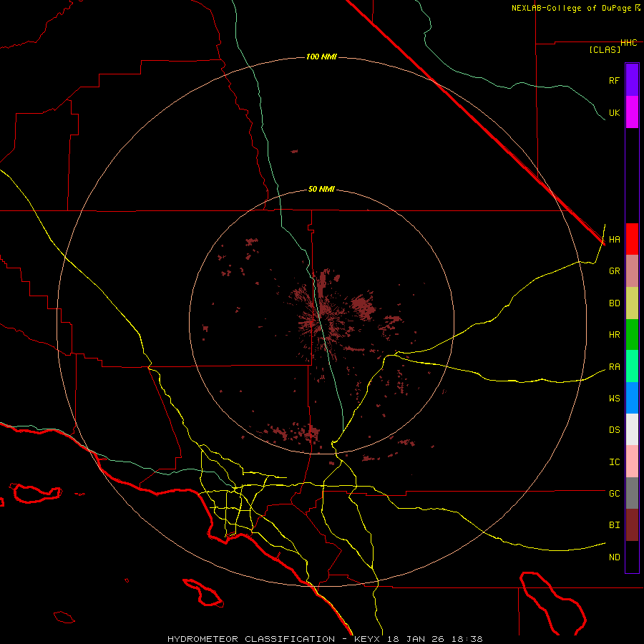Click the DS white legend swatch
644x644 pixels.
click(x=632, y=429)
